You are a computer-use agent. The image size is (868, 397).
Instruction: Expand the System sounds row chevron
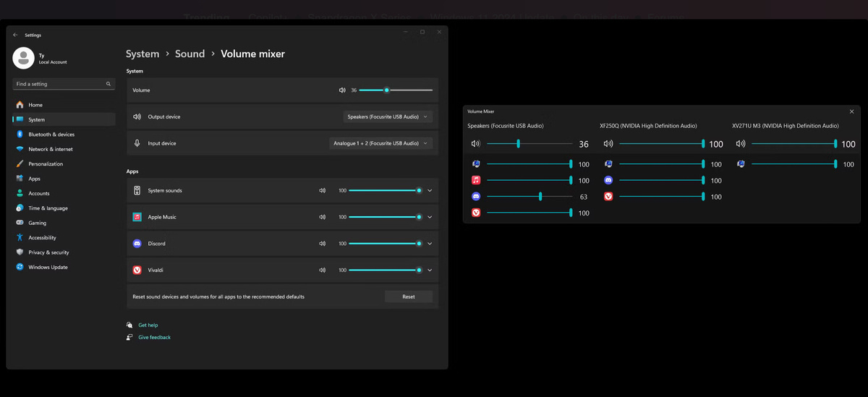[x=430, y=191]
